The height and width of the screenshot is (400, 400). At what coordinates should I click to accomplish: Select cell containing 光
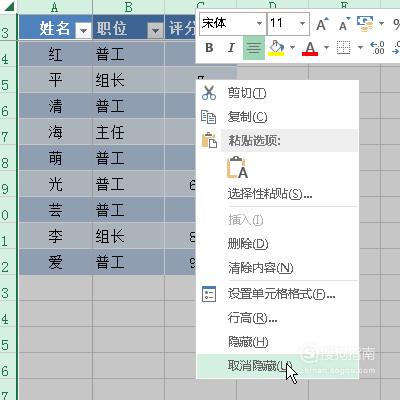pyautogui.click(x=55, y=184)
